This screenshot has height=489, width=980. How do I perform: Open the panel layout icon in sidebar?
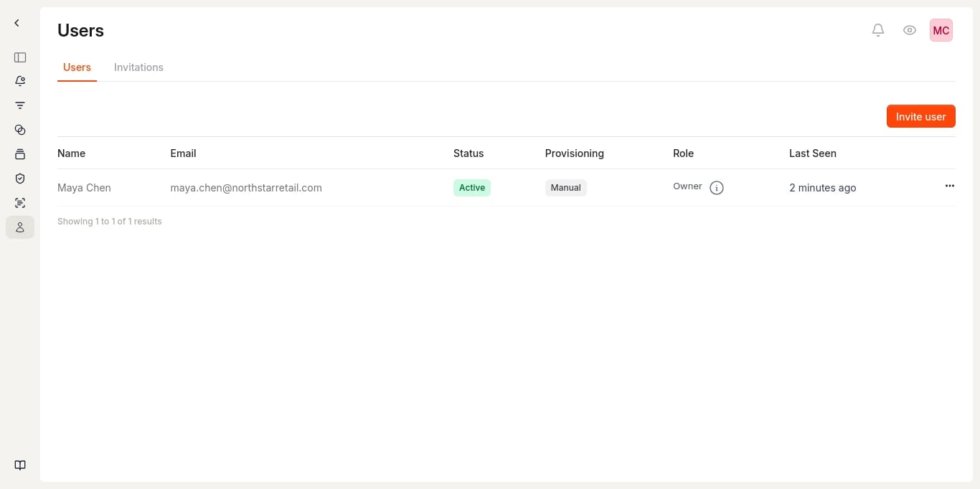[x=20, y=57]
